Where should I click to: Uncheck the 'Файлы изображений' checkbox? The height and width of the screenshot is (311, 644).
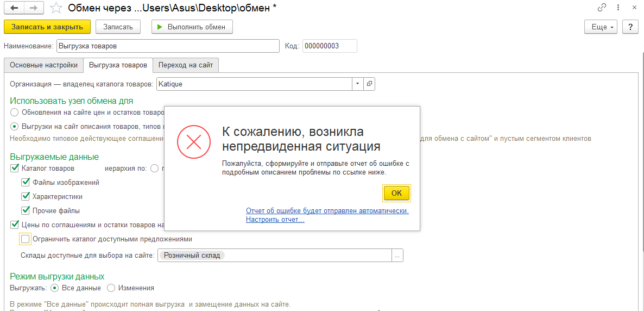coord(26,183)
